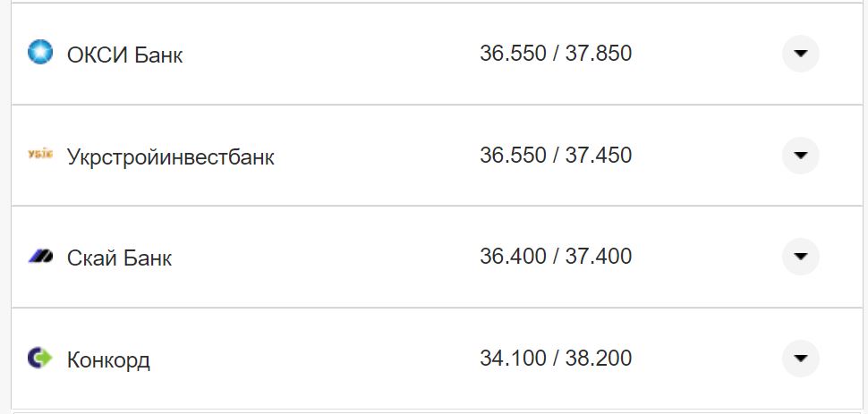The width and height of the screenshot is (868, 414).
Task: Expand the ОКСИ Банк rate details
Action: [800, 54]
